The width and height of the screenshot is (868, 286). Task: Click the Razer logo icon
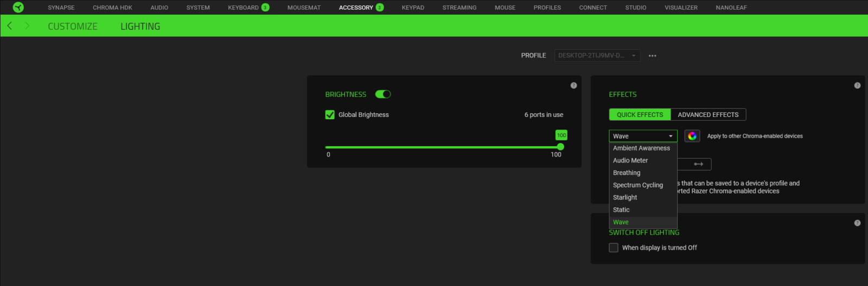[18, 7]
